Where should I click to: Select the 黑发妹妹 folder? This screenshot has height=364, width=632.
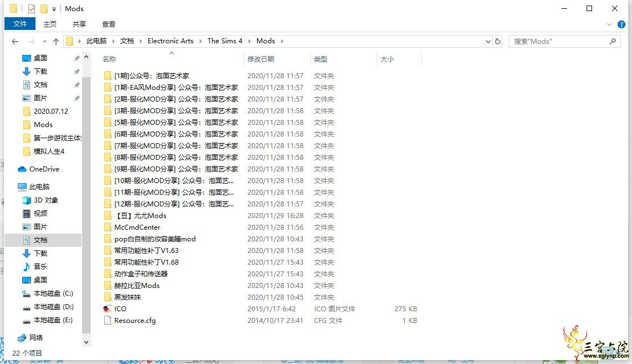[128, 297]
